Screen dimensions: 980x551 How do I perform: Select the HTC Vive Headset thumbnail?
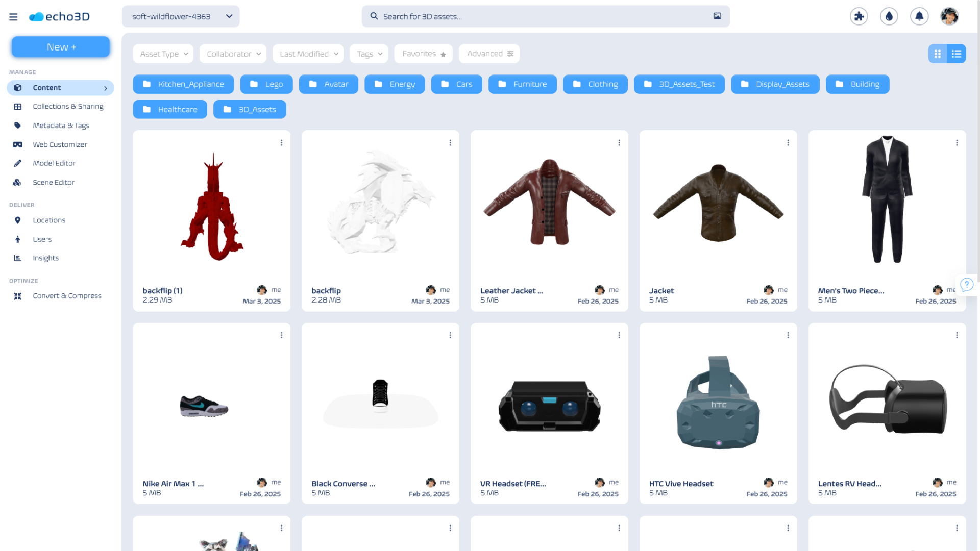(x=718, y=403)
